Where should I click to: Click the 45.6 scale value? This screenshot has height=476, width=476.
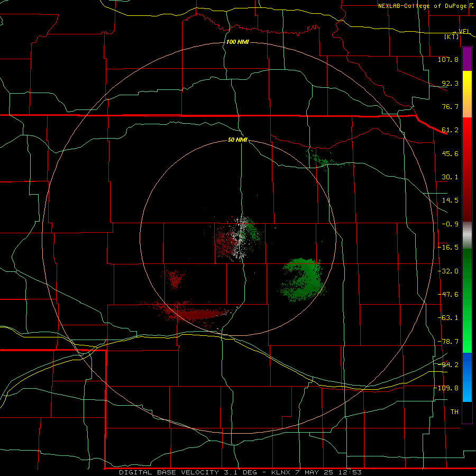(450, 153)
